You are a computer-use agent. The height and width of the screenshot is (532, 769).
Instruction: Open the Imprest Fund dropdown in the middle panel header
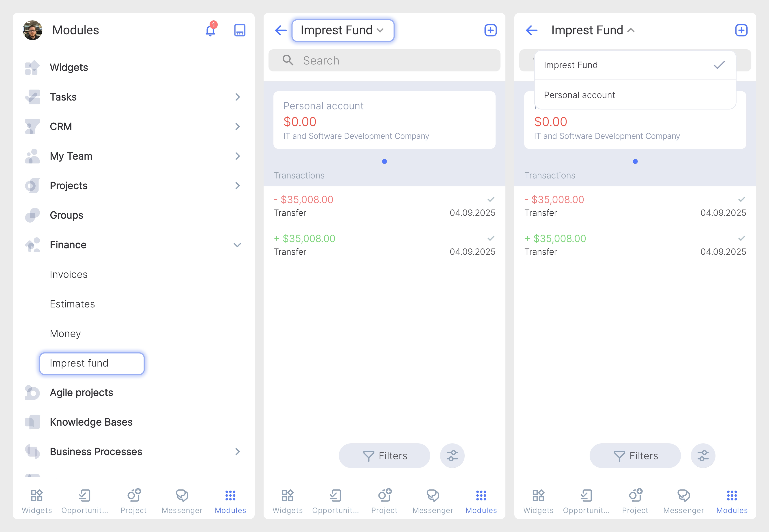(343, 30)
